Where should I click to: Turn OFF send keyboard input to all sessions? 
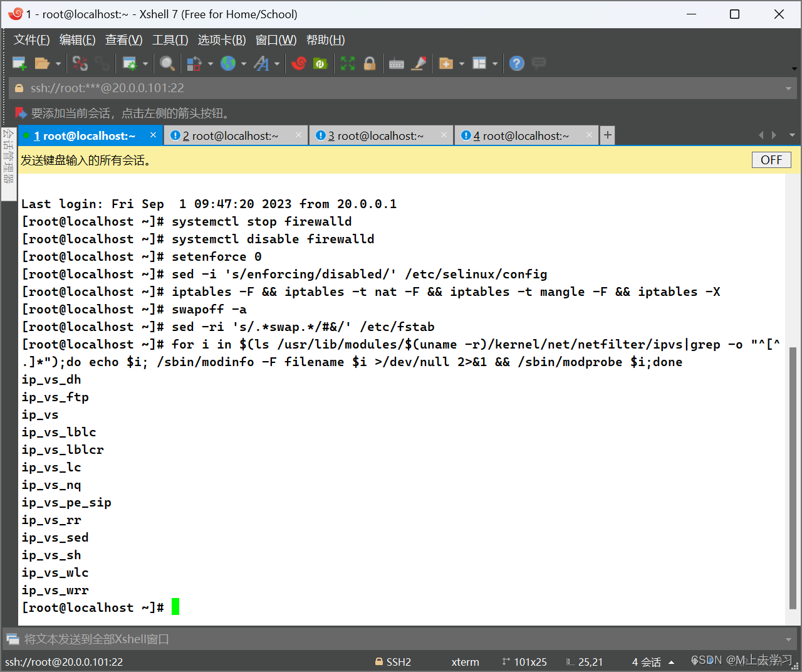point(771,160)
